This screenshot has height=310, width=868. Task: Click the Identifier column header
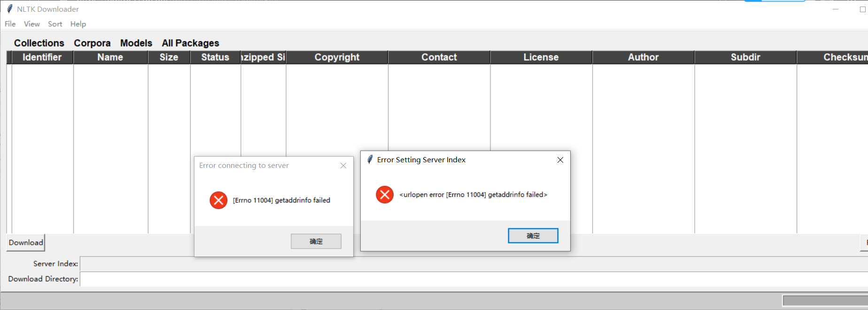pos(42,57)
